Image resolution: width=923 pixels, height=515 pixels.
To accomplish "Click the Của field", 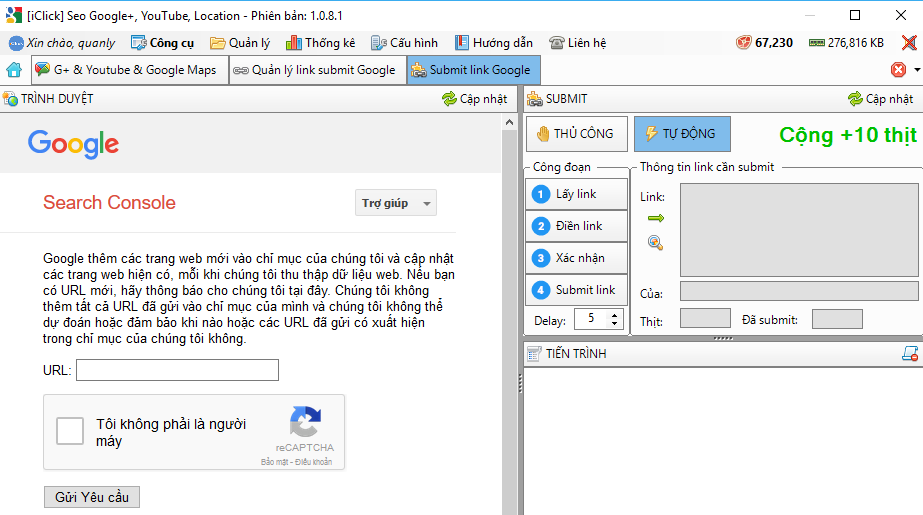I will (799, 291).
